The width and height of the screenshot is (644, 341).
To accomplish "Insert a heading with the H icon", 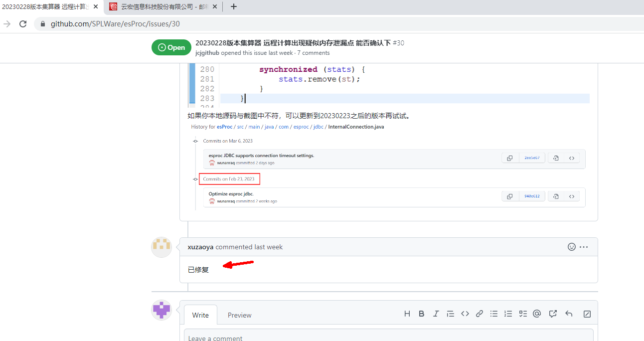I will [x=407, y=314].
